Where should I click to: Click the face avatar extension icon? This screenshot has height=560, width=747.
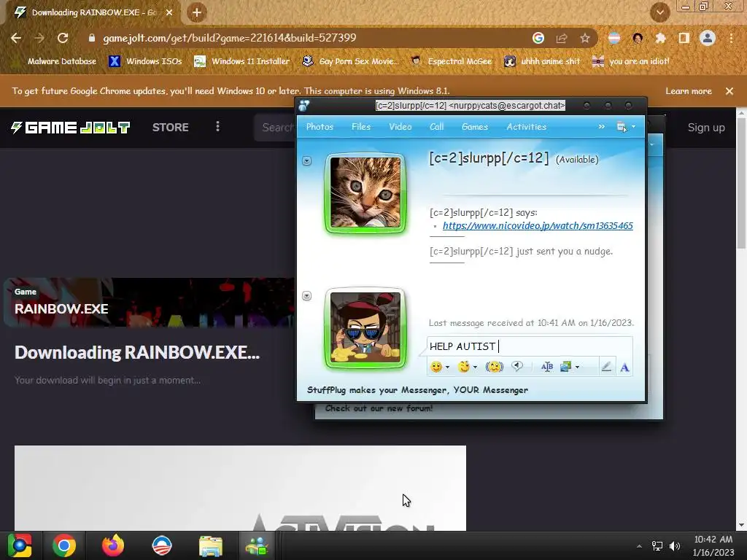coord(638,38)
